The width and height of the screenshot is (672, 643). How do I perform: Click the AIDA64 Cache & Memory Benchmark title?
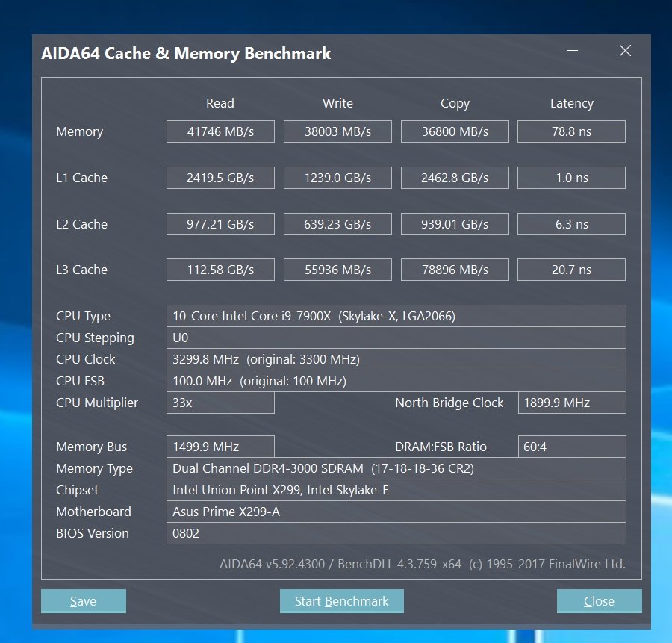186,54
